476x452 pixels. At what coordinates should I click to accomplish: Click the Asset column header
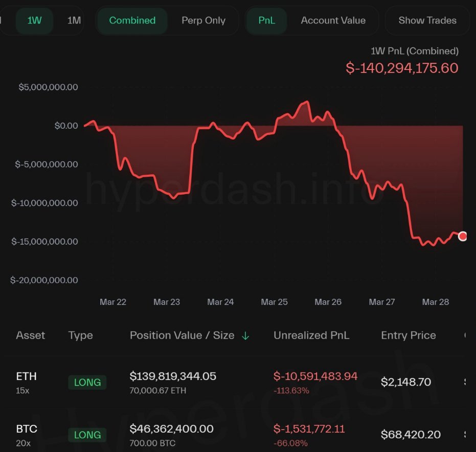coord(30,335)
